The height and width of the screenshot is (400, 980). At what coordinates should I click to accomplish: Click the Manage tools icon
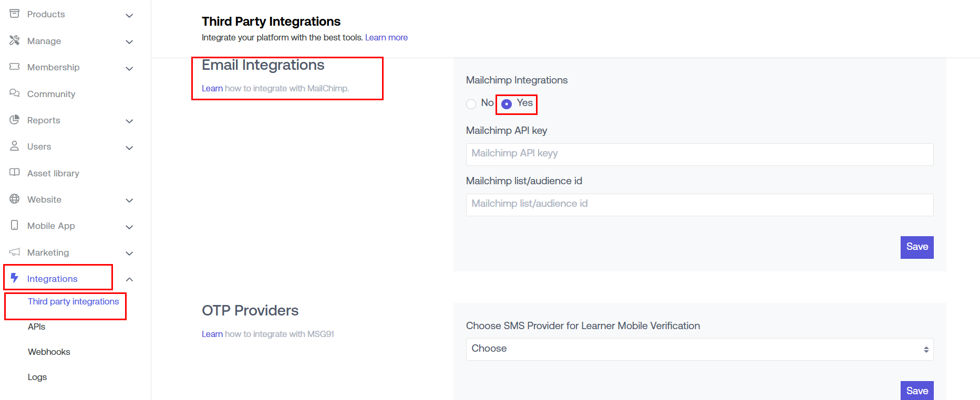(14, 40)
